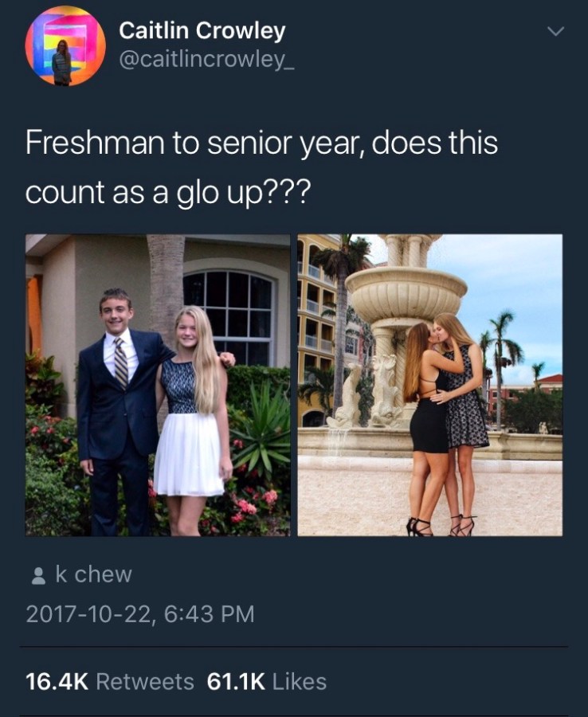Select the tweet text about glo up

(261, 167)
